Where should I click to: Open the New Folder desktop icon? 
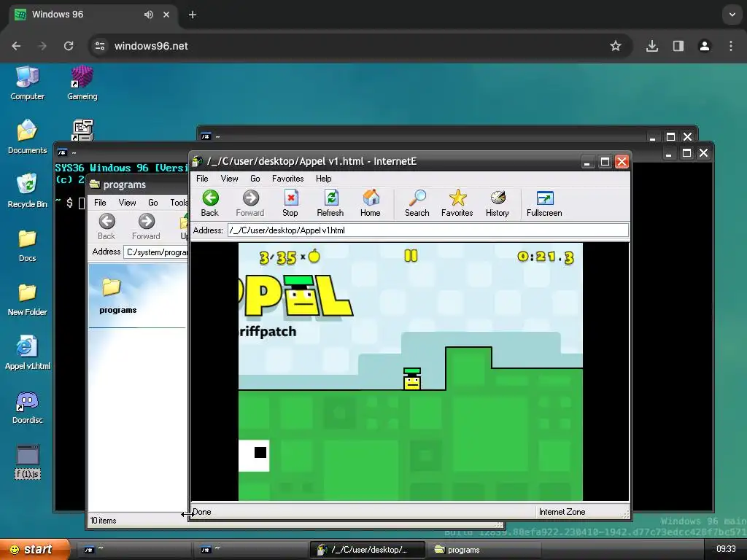(x=27, y=300)
